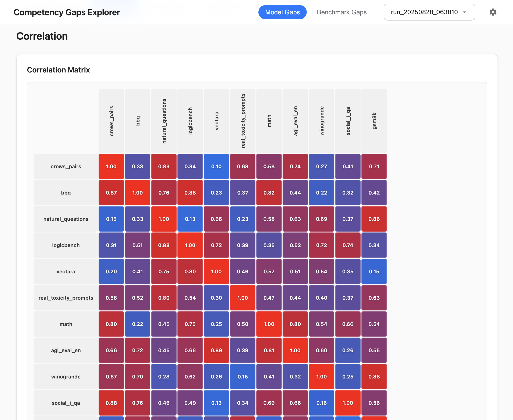Click the 0.10 cell in crows_pairs row

pyautogui.click(x=216, y=166)
